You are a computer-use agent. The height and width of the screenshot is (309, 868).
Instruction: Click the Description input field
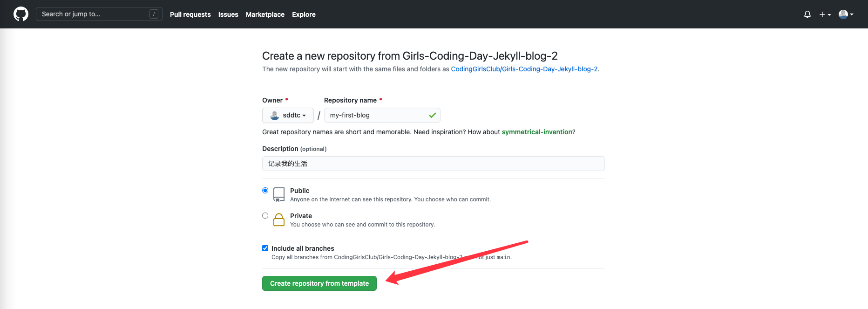click(433, 164)
